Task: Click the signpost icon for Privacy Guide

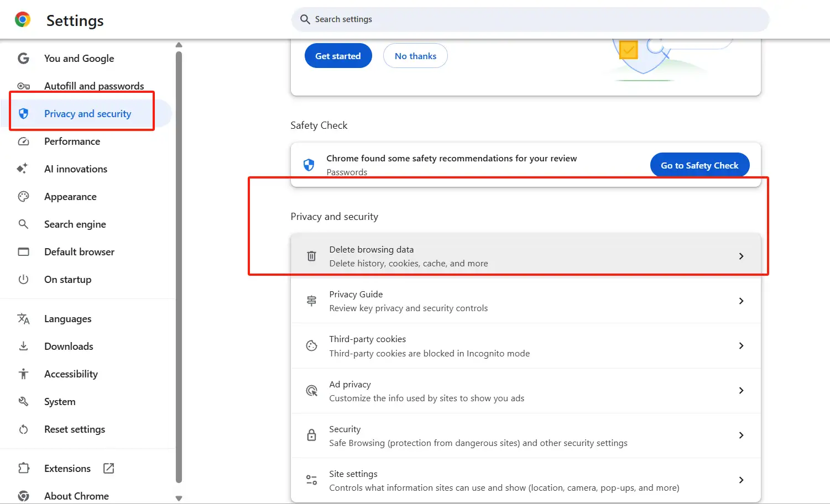Action: [312, 301]
